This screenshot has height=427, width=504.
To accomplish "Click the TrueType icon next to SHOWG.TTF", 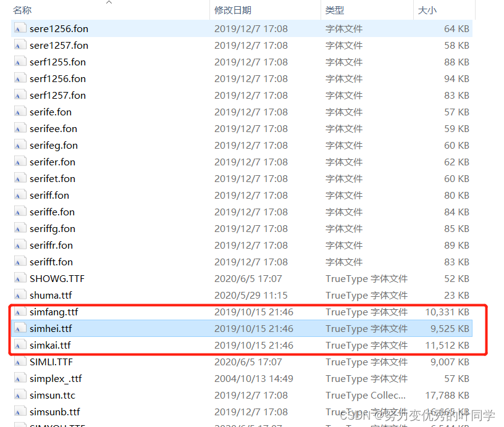I will [x=19, y=278].
